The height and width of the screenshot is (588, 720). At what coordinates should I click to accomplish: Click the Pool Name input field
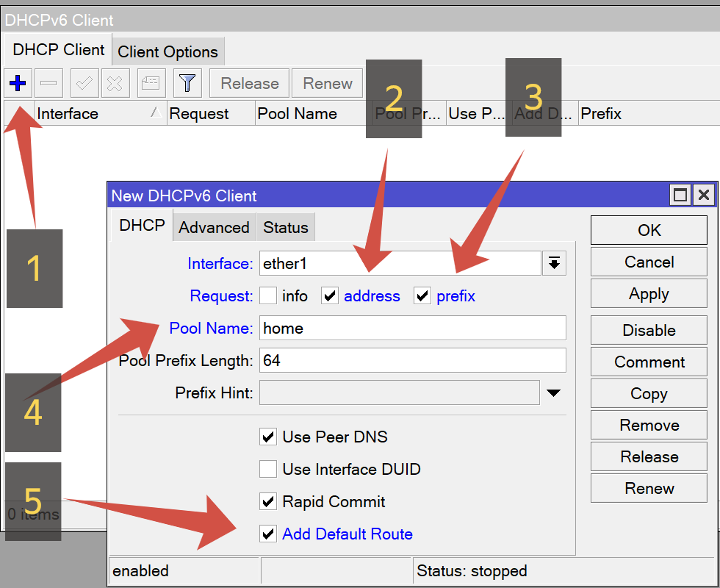(413, 328)
